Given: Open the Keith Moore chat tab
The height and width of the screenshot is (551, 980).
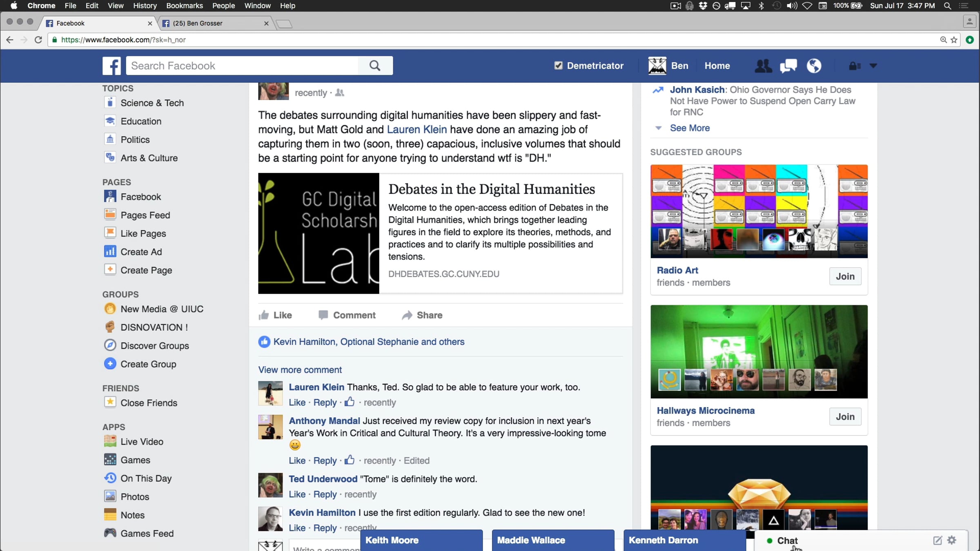Looking at the screenshot, I should [x=421, y=540].
